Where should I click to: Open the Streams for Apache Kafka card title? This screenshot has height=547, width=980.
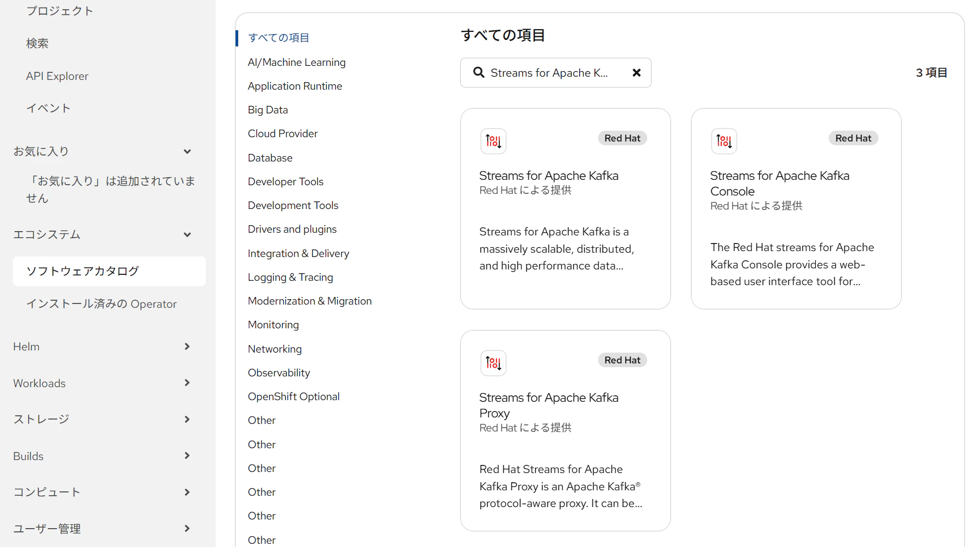[x=549, y=175]
